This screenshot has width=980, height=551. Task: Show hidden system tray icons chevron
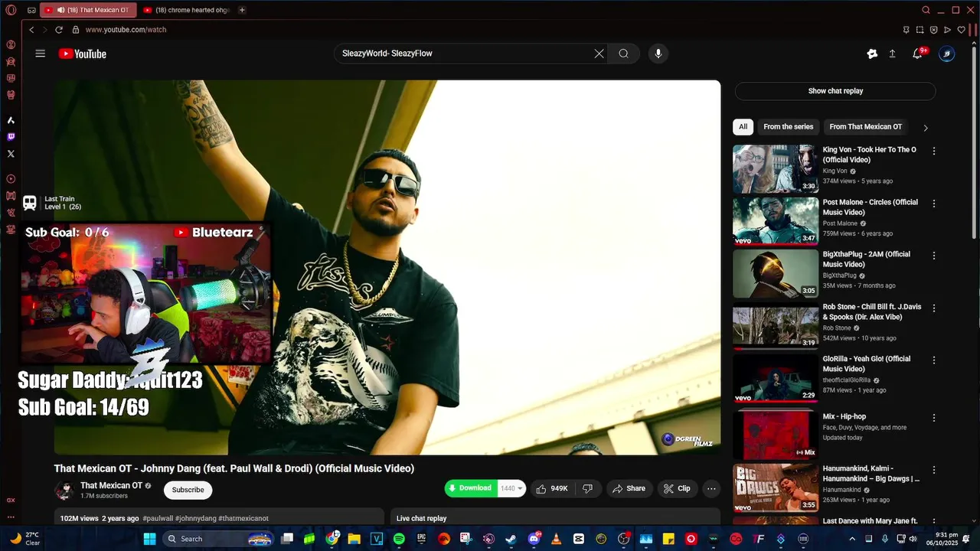point(852,539)
